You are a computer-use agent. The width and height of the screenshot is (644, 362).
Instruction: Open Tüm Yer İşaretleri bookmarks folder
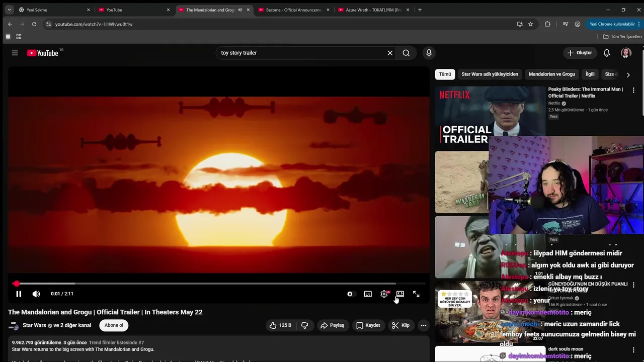click(x=622, y=37)
